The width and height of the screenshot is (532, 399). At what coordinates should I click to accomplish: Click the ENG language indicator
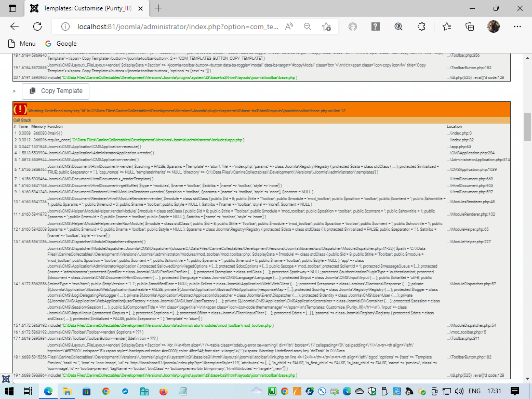click(x=474, y=391)
